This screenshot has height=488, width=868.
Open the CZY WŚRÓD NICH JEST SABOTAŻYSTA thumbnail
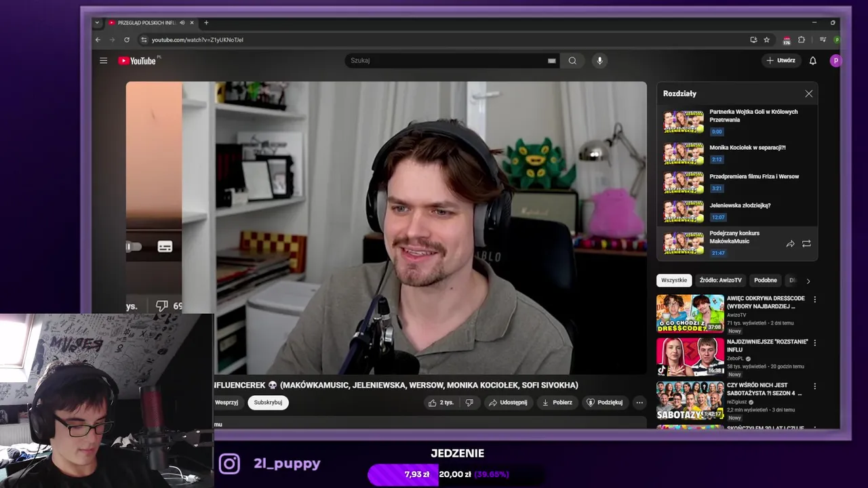(690, 400)
